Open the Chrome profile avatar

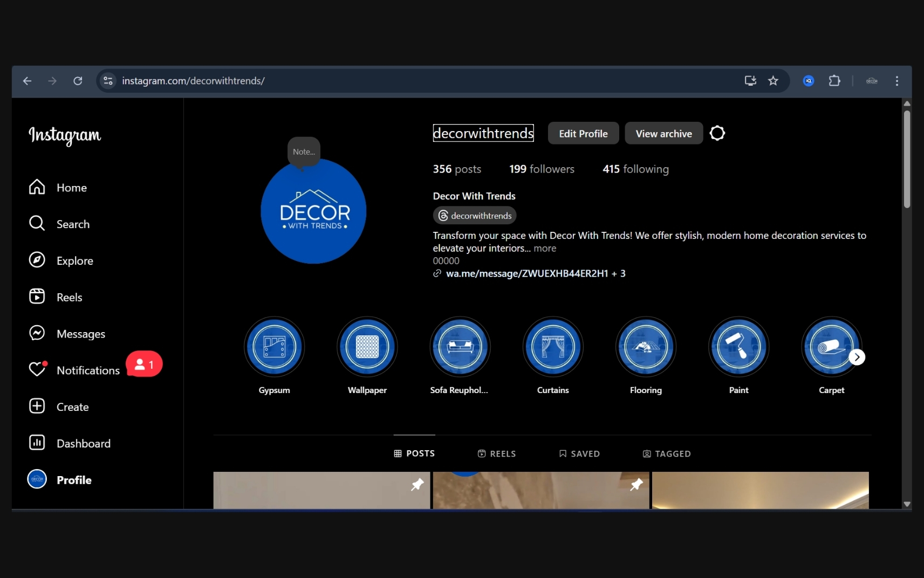click(x=872, y=81)
